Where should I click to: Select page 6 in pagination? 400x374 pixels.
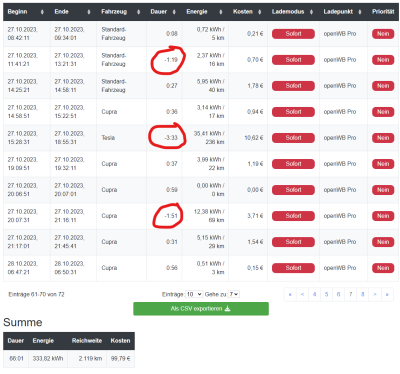[x=338, y=294]
